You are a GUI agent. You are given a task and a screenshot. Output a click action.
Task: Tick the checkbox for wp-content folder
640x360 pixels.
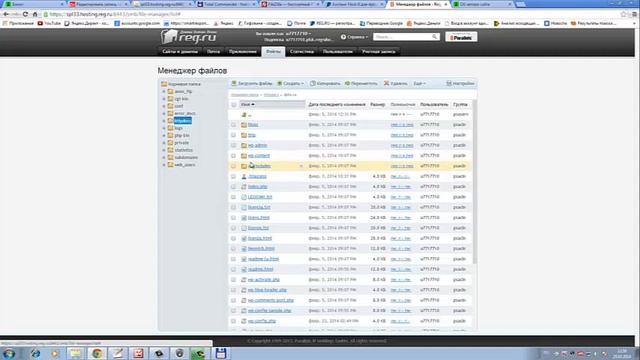pos(233,156)
